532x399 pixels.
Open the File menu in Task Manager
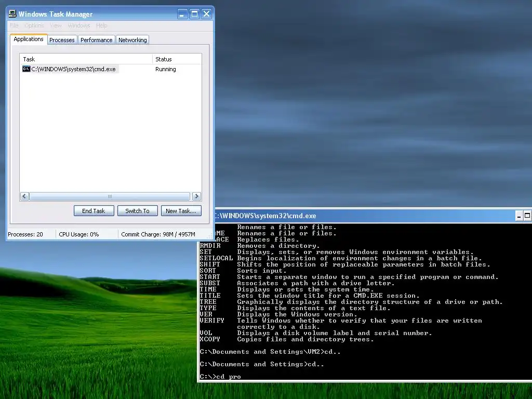14,25
